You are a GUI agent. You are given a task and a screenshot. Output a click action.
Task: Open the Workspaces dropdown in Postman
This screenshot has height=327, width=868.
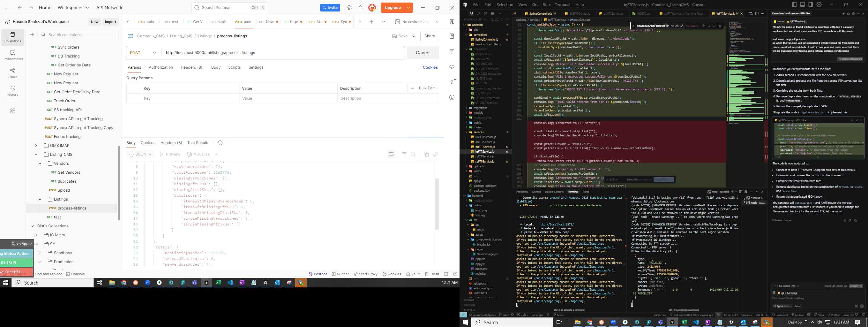click(73, 7)
